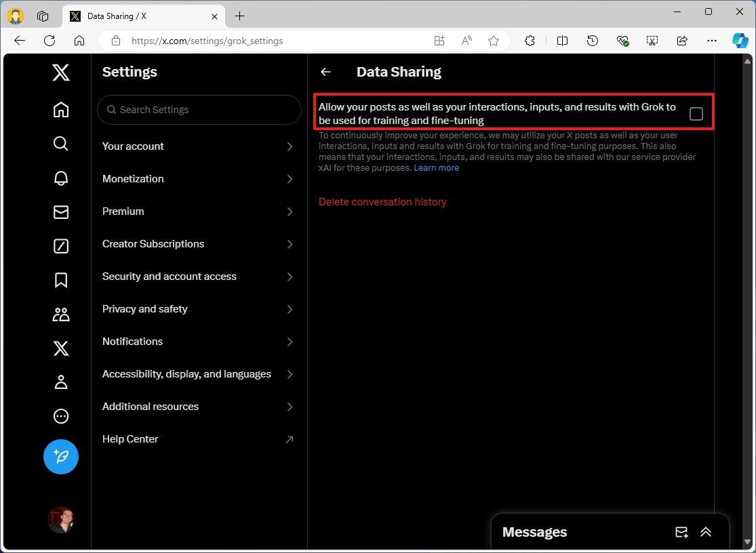Click your profile avatar at the bottom
Image resolution: width=756 pixels, height=553 pixels.
[x=61, y=520]
